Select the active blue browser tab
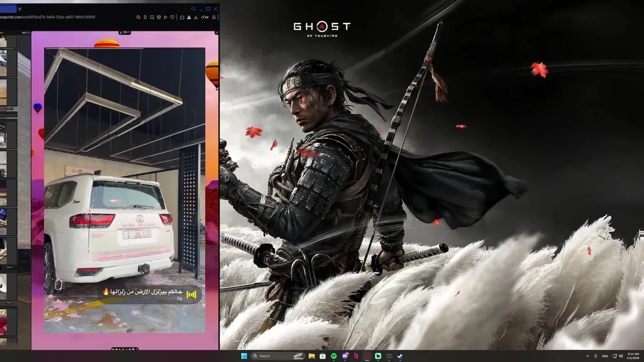Viewport: 644px width, 362px height. 8,9
